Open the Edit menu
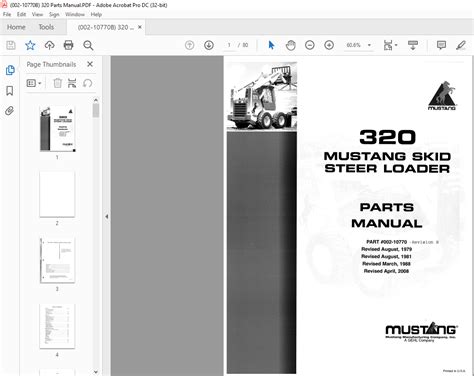474x376 pixels. click(x=21, y=14)
